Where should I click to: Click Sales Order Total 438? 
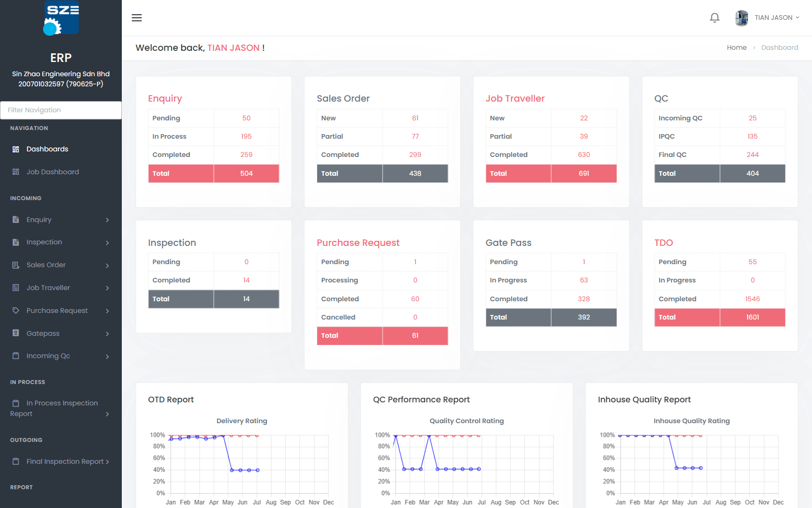pyautogui.click(x=415, y=173)
